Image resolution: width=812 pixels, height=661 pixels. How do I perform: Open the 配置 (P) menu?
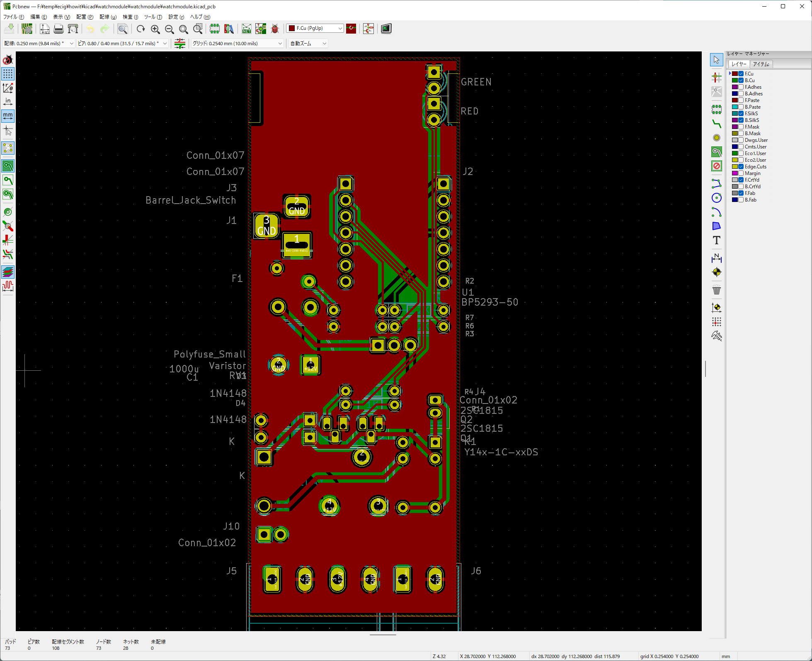(x=85, y=17)
